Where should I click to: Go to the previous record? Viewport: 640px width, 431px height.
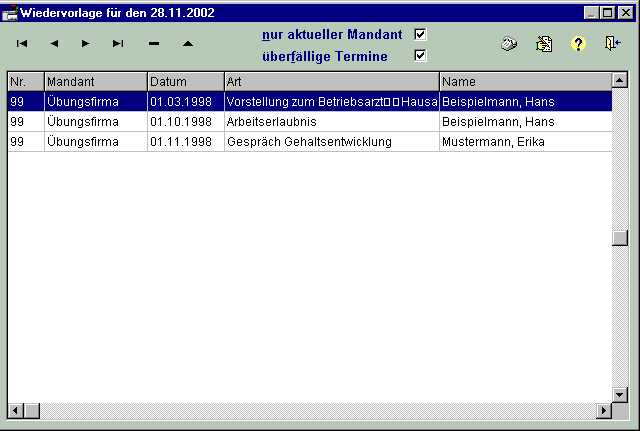[54, 44]
